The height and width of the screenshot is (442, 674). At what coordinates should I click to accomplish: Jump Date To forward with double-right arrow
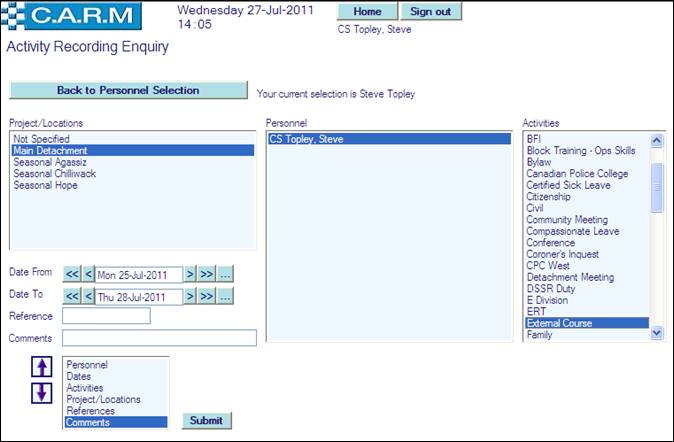click(206, 296)
